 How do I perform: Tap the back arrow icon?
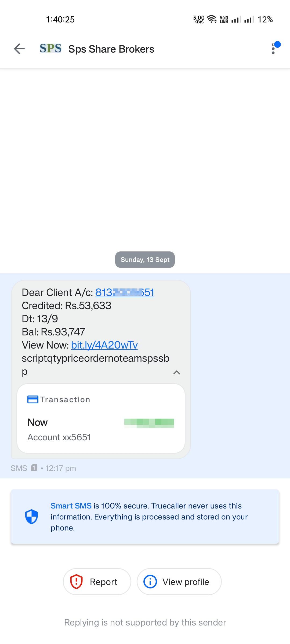click(19, 49)
